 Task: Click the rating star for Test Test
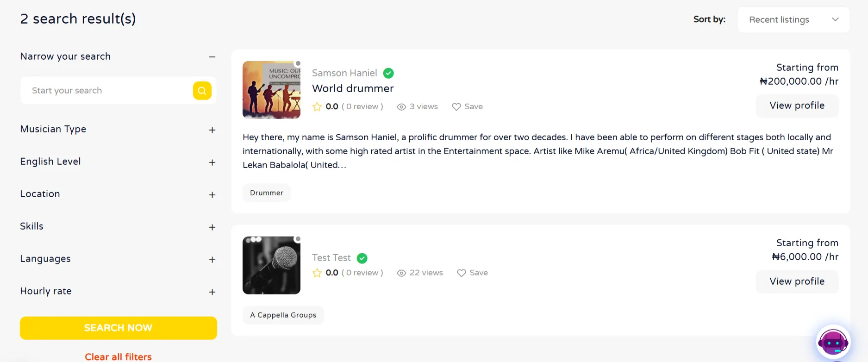(317, 273)
